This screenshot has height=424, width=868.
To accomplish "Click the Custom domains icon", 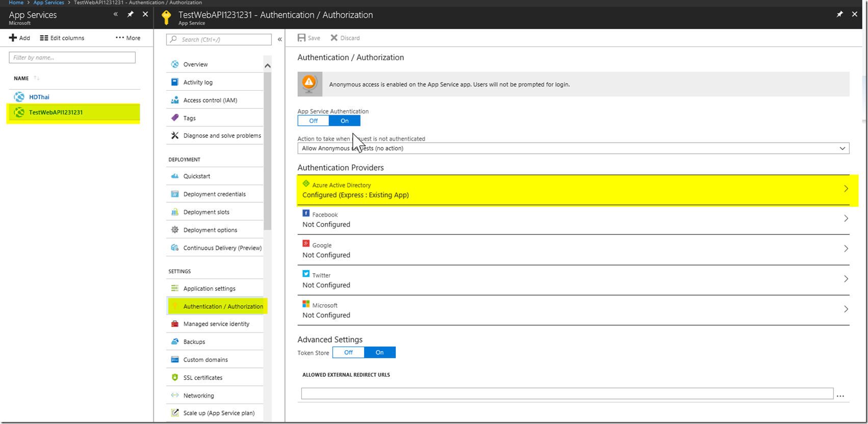I will click(175, 359).
